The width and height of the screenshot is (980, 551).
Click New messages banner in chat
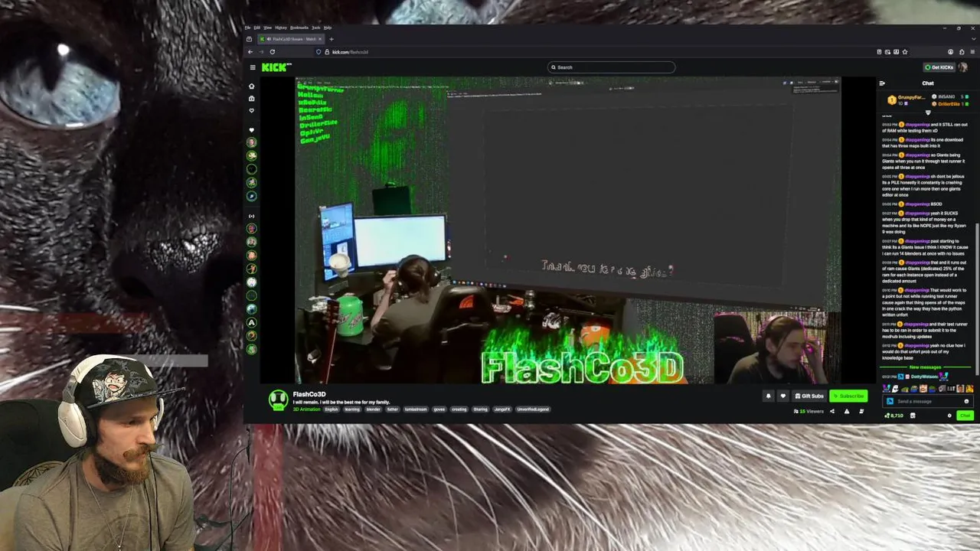(x=926, y=367)
